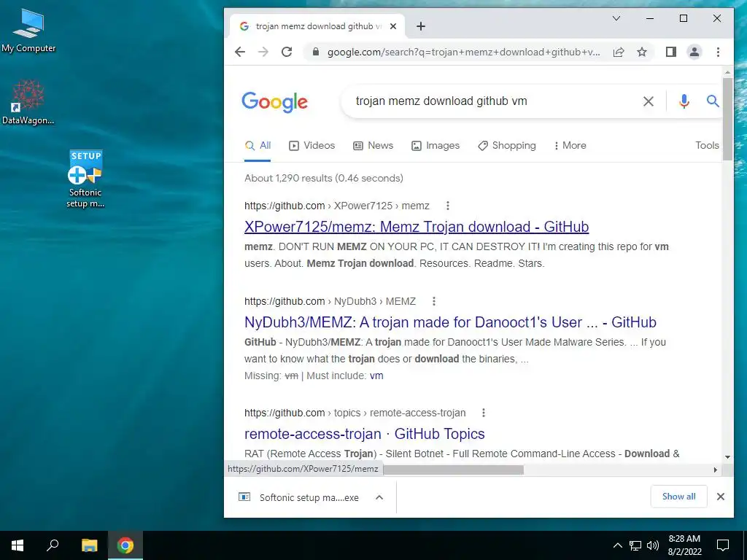Open the Windows Start menu
The height and width of the screenshot is (560, 747).
(x=18, y=545)
